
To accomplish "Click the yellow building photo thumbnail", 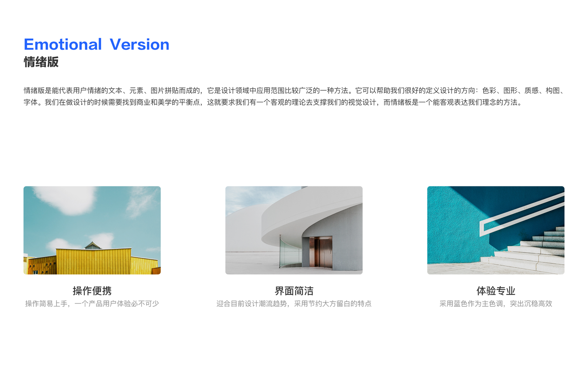I will (92, 230).
